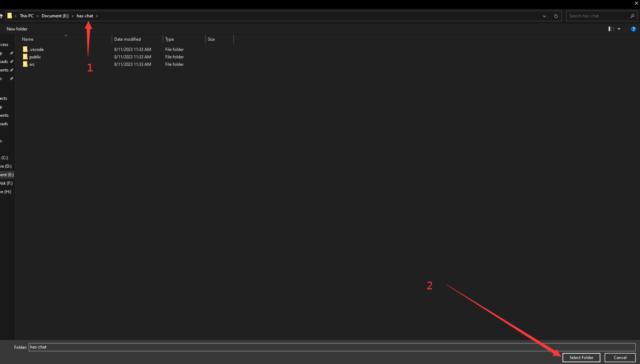640x364 pixels.
Task: Close the dialog with the X icon
Action: coord(636,3)
